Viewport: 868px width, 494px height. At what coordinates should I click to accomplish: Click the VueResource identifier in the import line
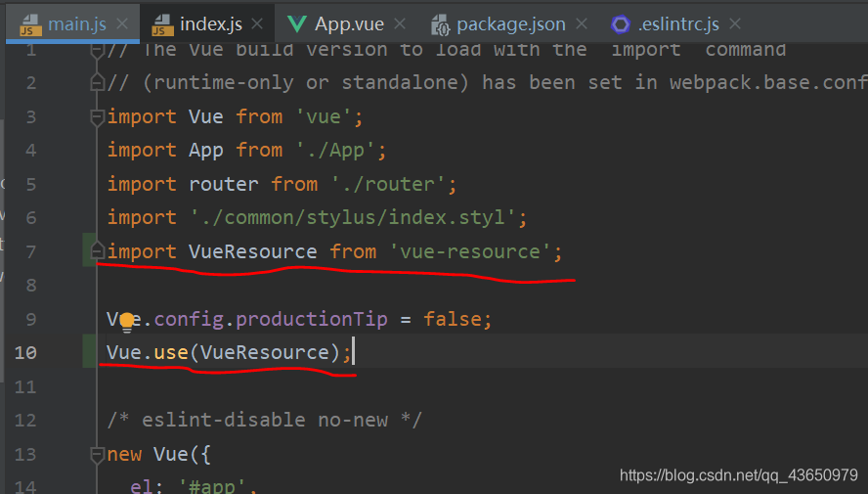point(252,252)
